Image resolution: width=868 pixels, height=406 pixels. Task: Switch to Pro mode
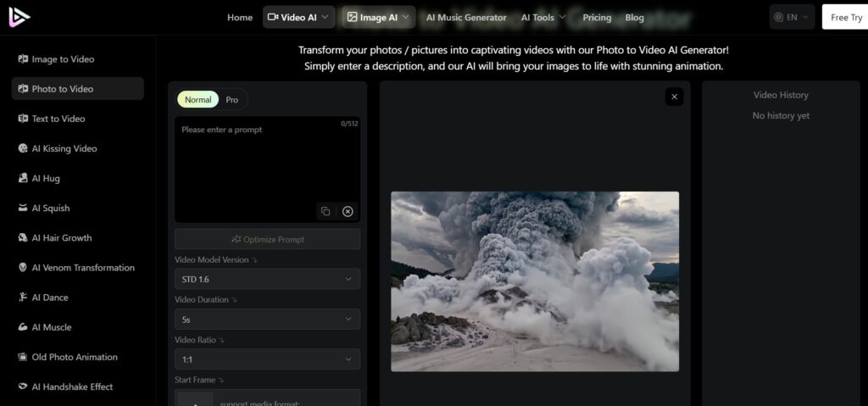[232, 100]
